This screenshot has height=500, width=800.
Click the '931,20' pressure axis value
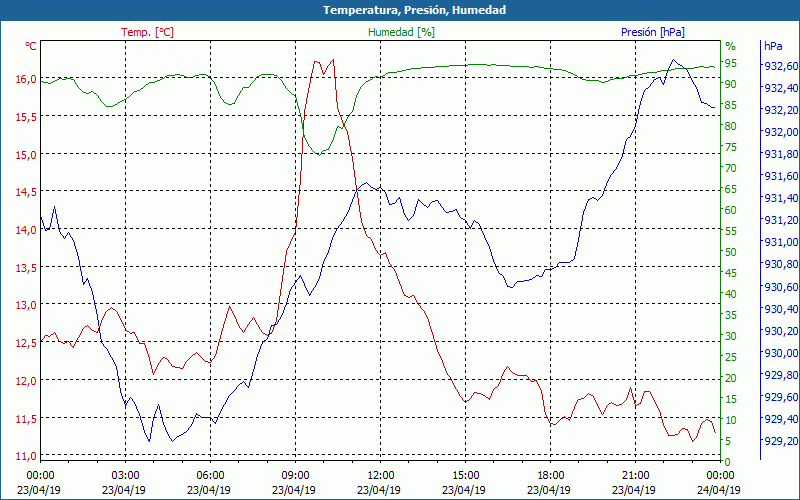781,220
